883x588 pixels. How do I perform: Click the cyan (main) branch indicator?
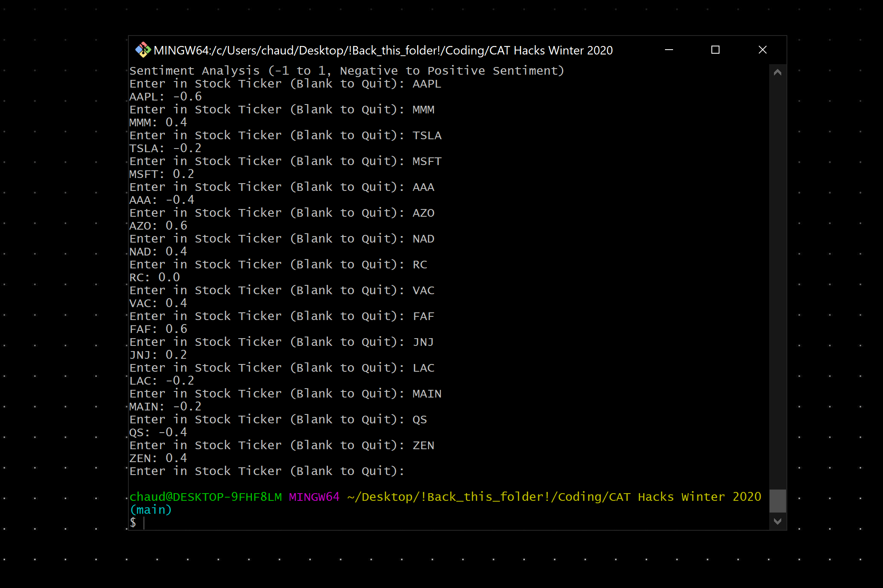[x=151, y=510]
